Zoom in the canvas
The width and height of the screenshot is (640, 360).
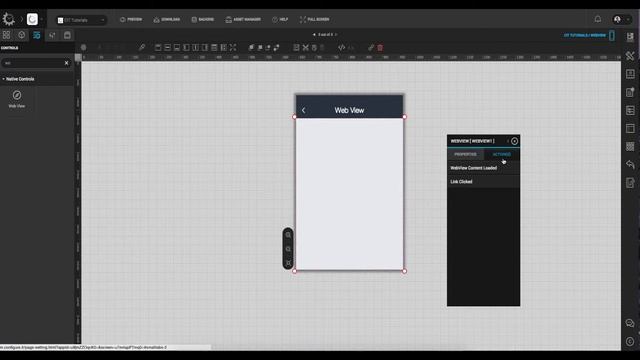coord(288,235)
